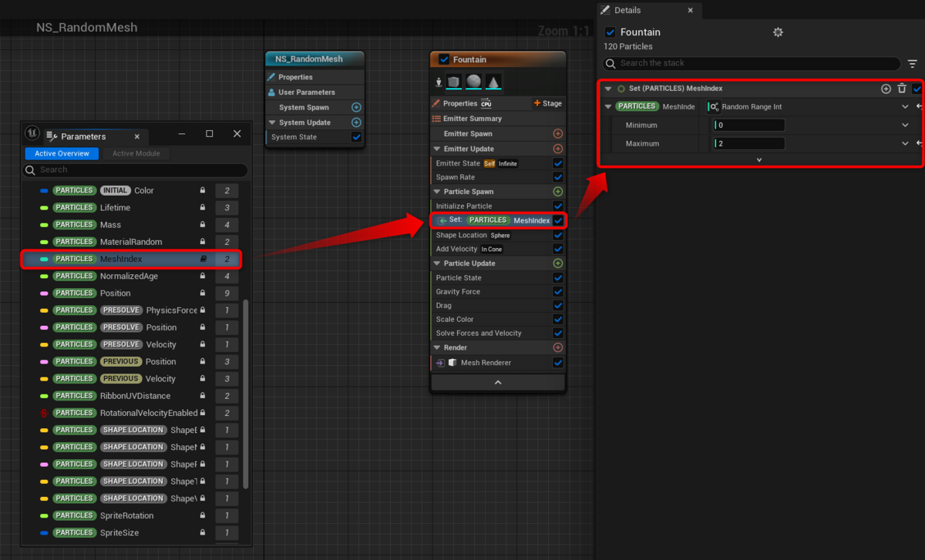Open the stack filter icon next to search

pos(914,63)
